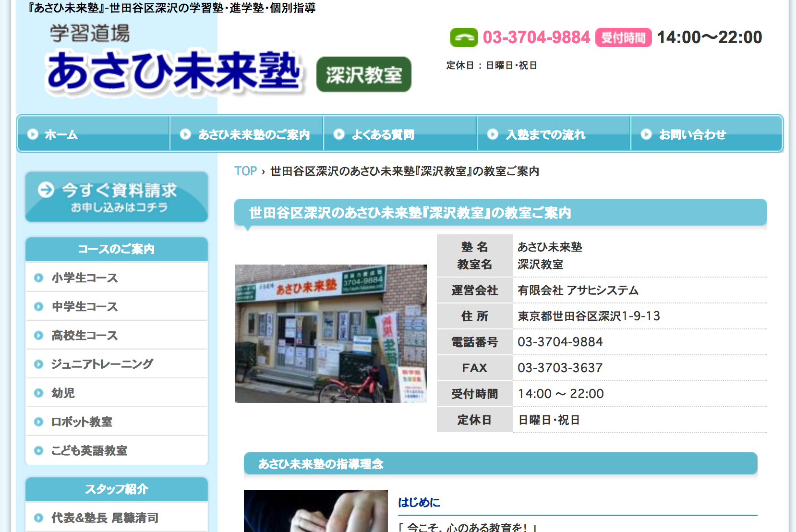
Task: Click the bullet icon next to 幼児
Action: point(38,393)
